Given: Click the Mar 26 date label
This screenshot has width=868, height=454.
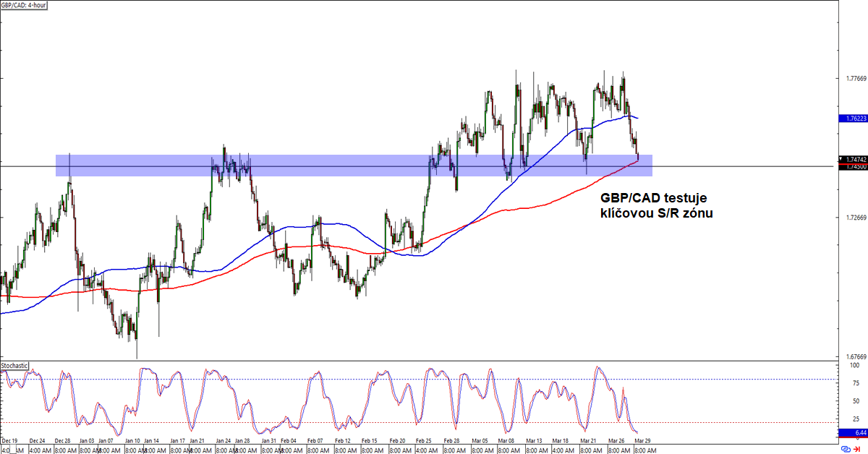Looking at the screenshot, I should [615, 440].
